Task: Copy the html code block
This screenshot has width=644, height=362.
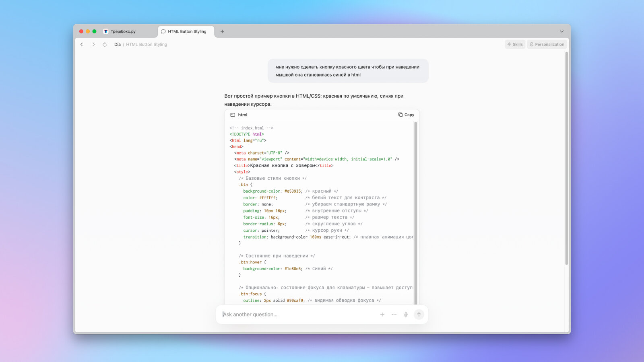Action: [406, 115]
